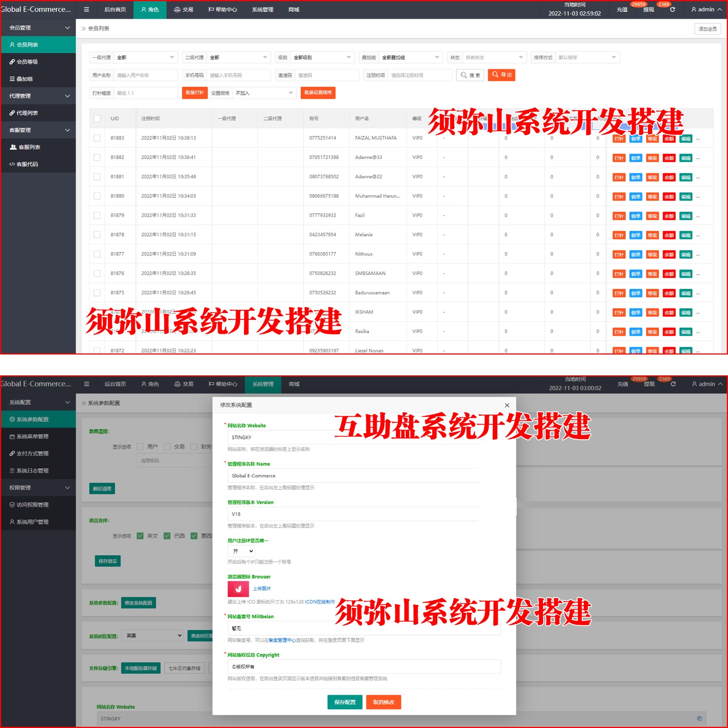Click the 搜索 magnifier button
The height and width of the screenshot is (728, 728).
tap(470, 75)
